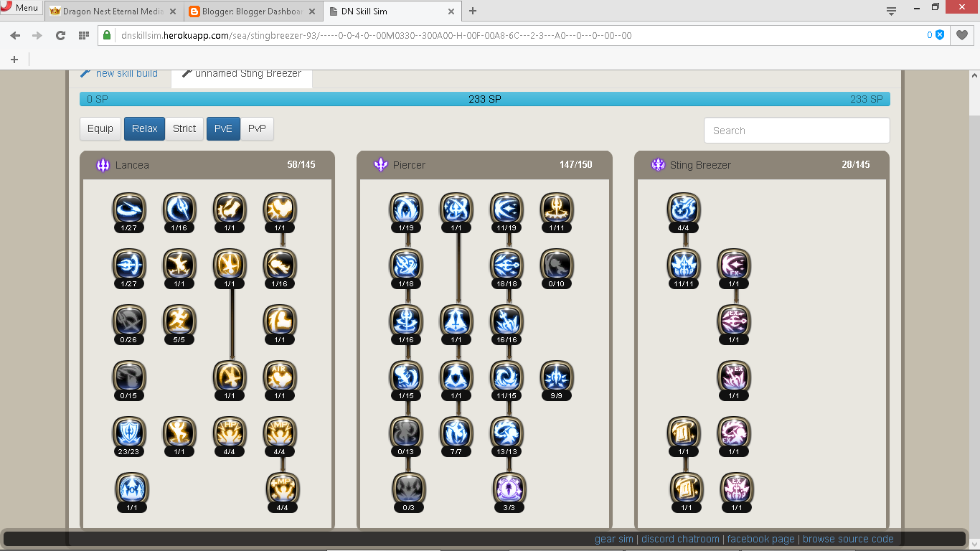The image size is (980, 551).
Task: Click Piercer skill showing 1/15
Action: [x=407, y=377]
